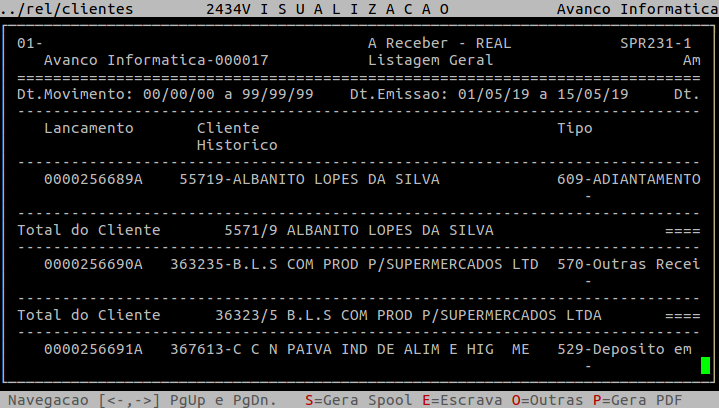Click client name ALBANITO LOPES DA SILVA in the 0000256689A row

point(336,179)
